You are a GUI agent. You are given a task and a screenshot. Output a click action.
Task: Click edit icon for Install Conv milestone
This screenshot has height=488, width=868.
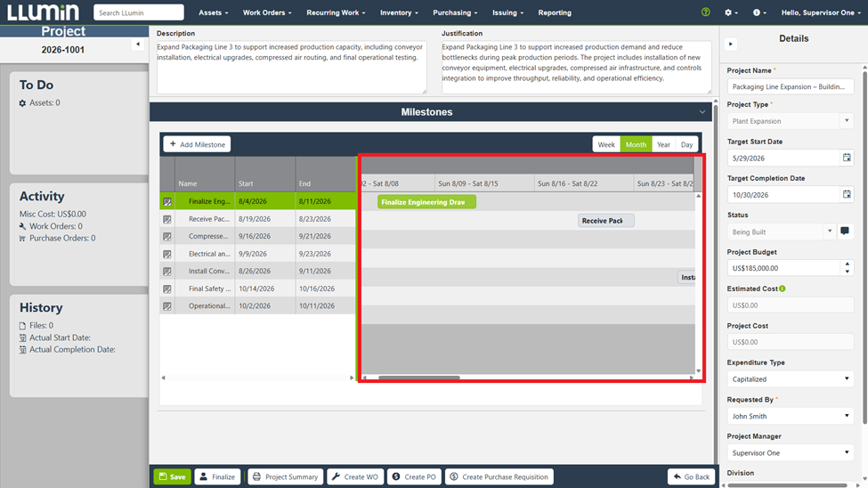click(x=167, y=272)
